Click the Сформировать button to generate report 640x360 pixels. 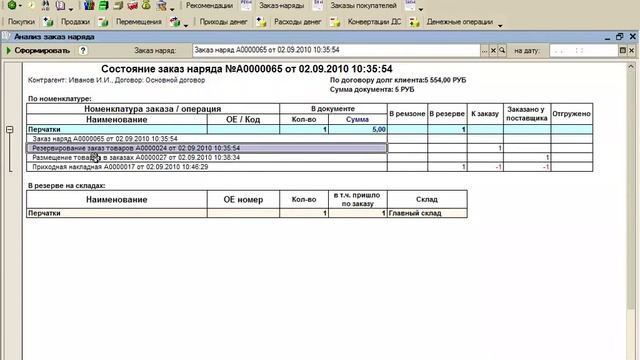pyautogui.click(x=38, y=51)
